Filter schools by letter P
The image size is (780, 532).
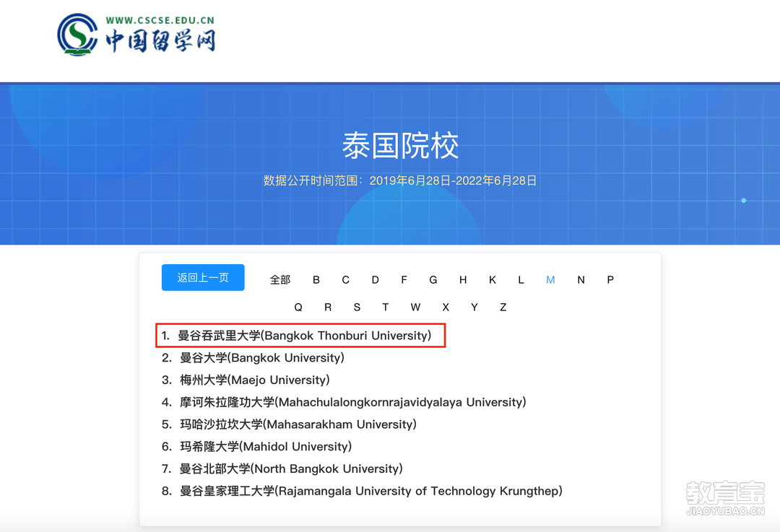point(610,280)
